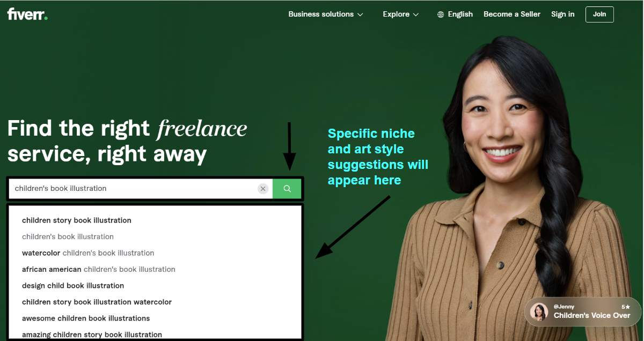
Task: Open Jenny's profile avatar thumbnail
Action: point(539,312)
